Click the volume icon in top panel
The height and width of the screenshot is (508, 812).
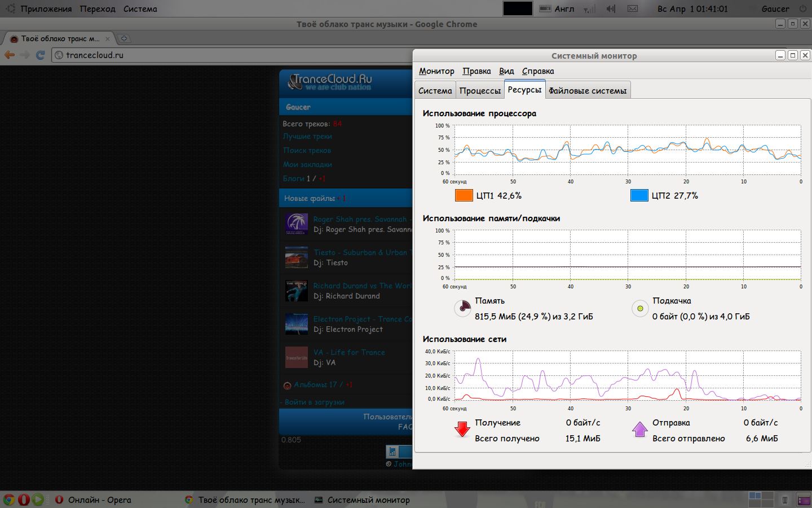[x=611, y=8]
